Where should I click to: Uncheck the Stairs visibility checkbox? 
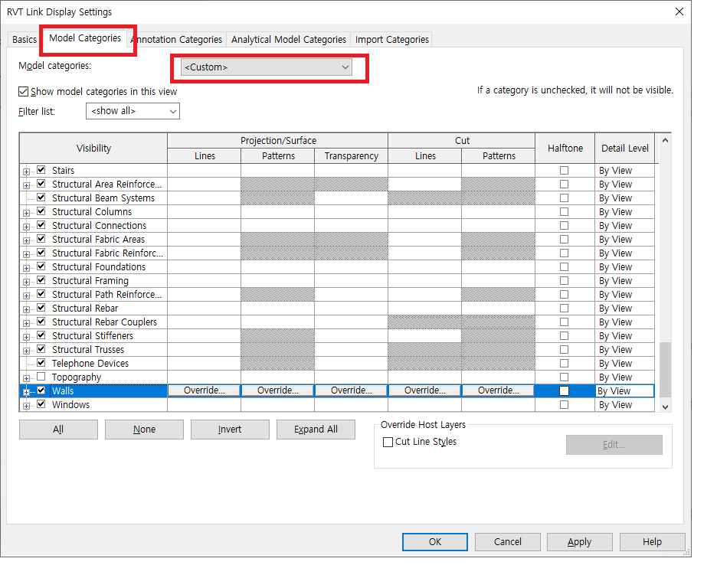41,170
